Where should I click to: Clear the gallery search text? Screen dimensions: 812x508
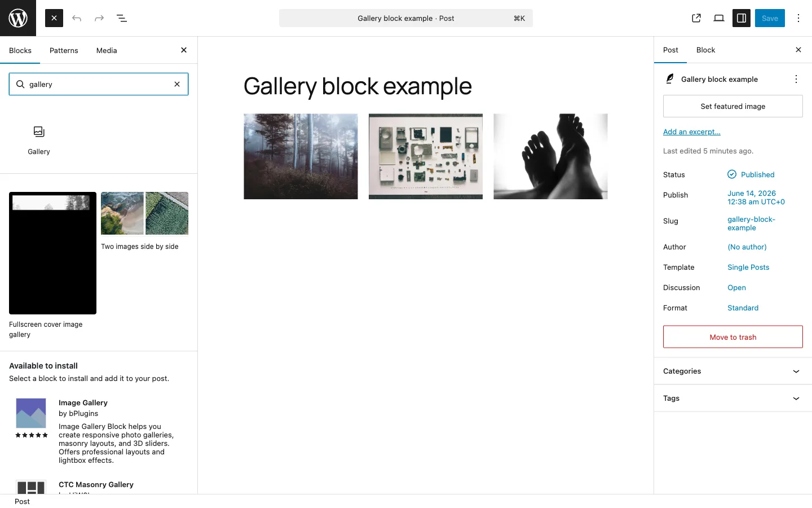coord(177,84)
